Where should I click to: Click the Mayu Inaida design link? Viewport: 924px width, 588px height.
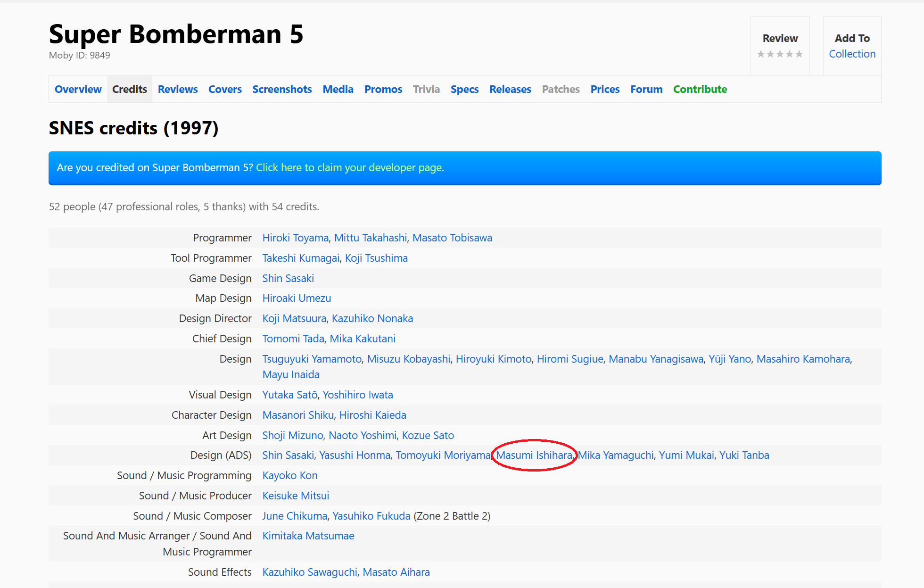coord(291,374)
